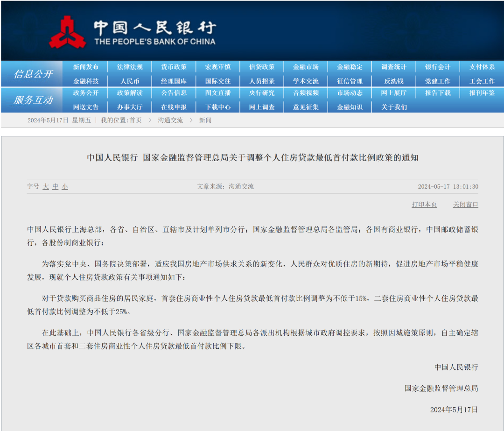Viewport: 504px width, 431px height.
Task: Click the paragraph starting 对于贷款购买商品住房
Action: 252,305
